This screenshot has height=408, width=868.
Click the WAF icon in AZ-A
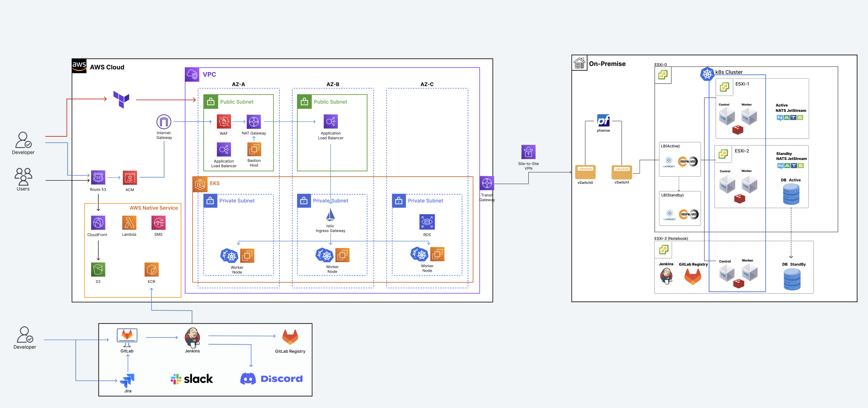224,122
